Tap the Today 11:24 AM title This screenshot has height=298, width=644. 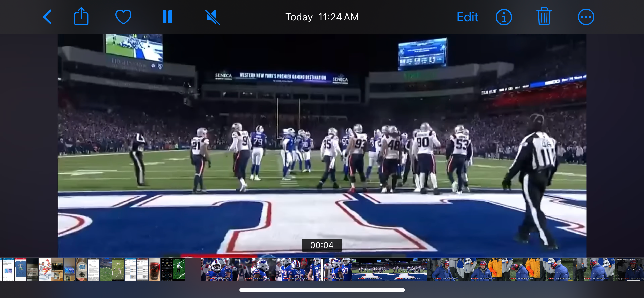[x=322, y=17]
